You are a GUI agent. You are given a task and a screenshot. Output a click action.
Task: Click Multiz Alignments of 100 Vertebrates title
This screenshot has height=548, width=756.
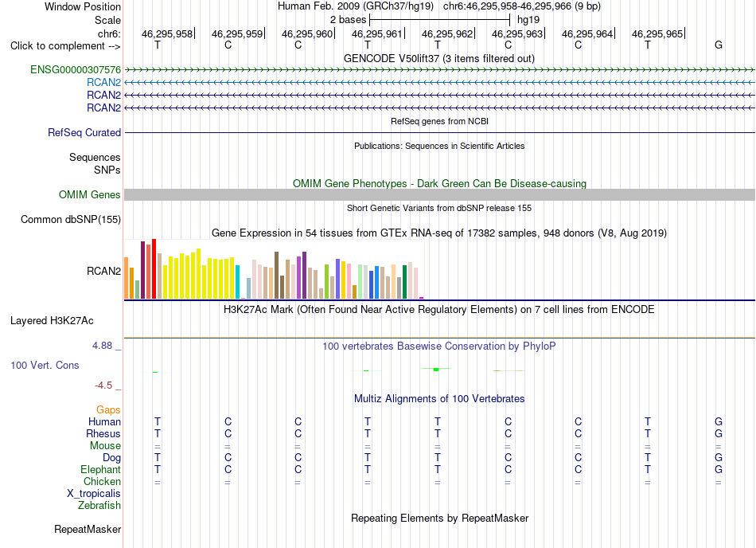[439, 398]
